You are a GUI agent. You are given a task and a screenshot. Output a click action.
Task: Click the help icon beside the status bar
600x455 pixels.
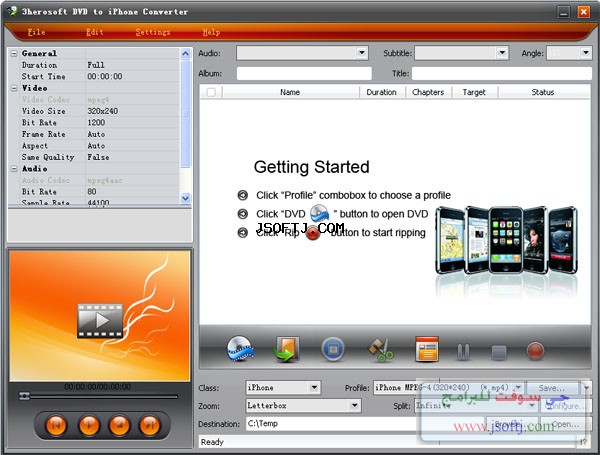click(583, 442)
